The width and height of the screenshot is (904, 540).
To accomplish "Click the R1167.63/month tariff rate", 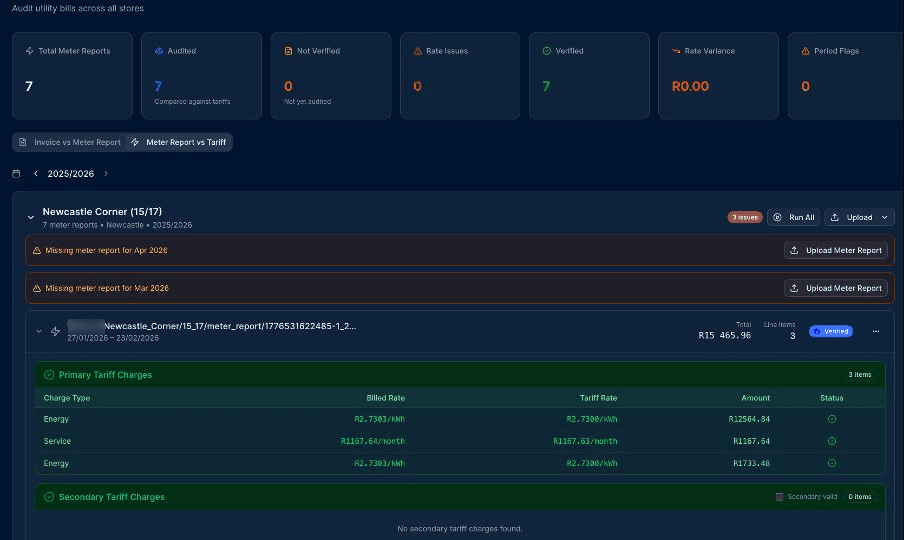I will pyautogui.click(x=585, y=441).
